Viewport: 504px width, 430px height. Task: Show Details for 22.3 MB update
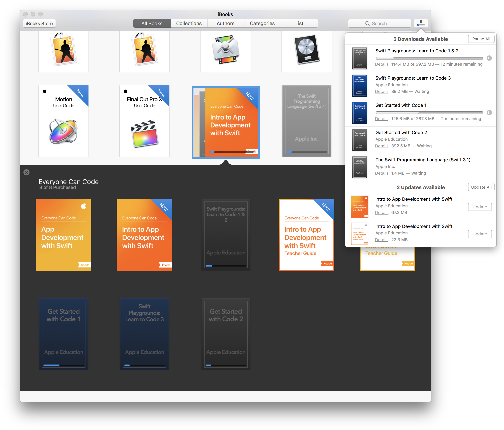pyautogui.click(x=382, y=240)
